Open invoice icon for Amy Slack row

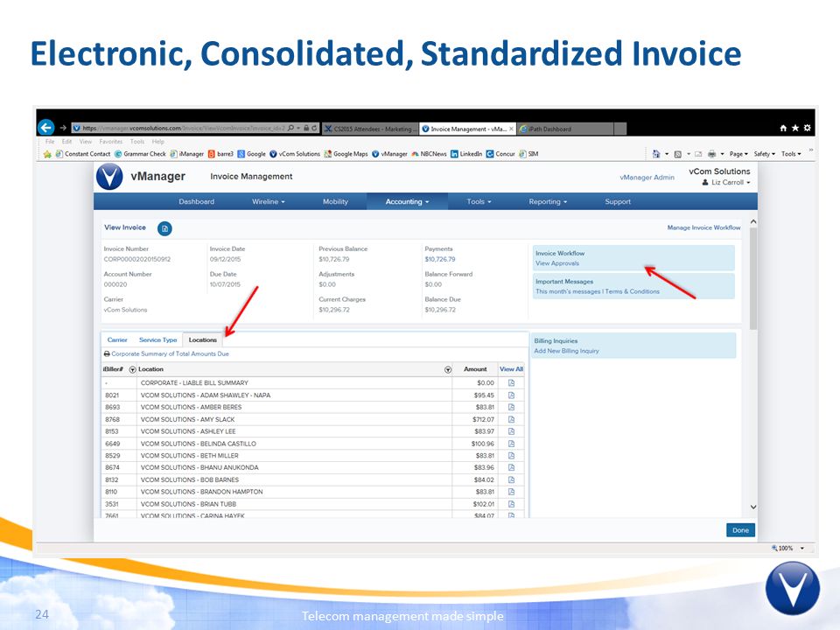(511, 419)
